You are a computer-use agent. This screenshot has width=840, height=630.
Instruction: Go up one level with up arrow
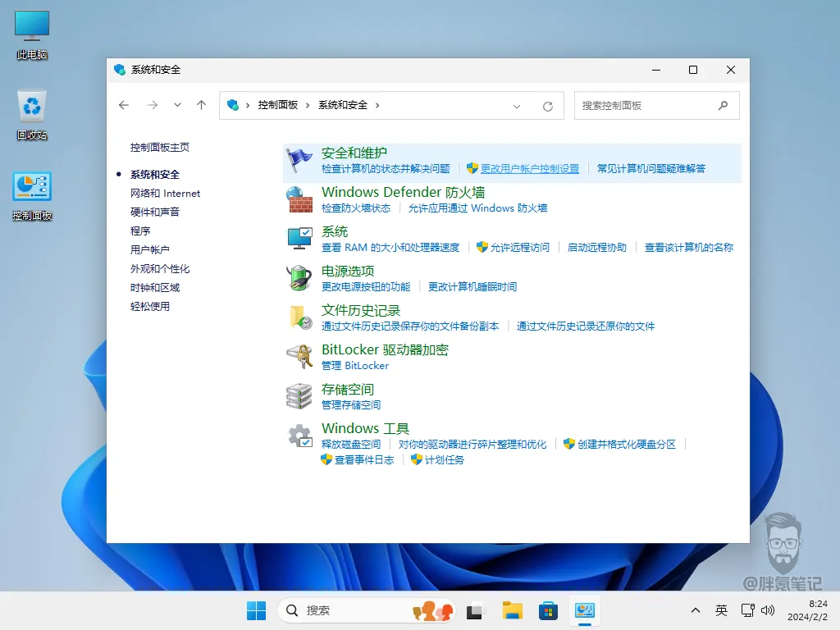pos(202,105)
